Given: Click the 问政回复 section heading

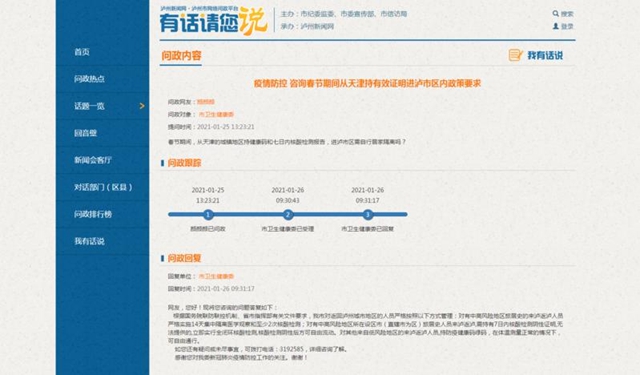Looking at the screenshot, I should click(184, 258).
